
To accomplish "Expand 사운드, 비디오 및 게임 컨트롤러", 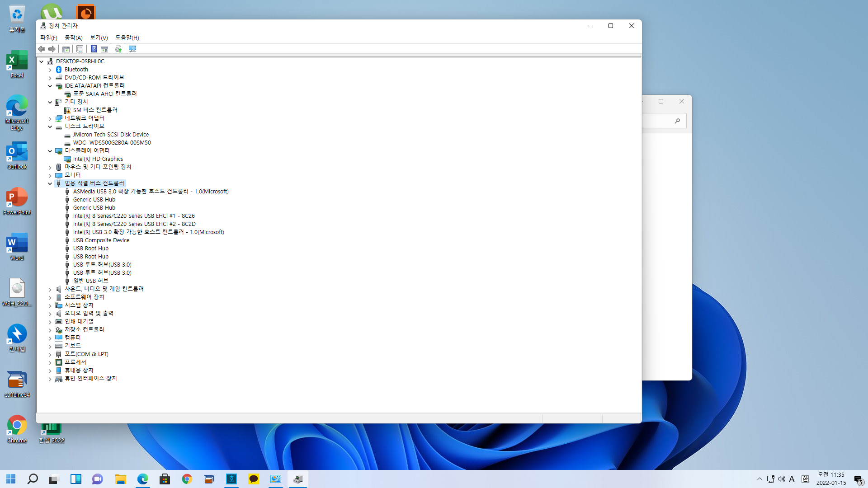I will 50,289.
